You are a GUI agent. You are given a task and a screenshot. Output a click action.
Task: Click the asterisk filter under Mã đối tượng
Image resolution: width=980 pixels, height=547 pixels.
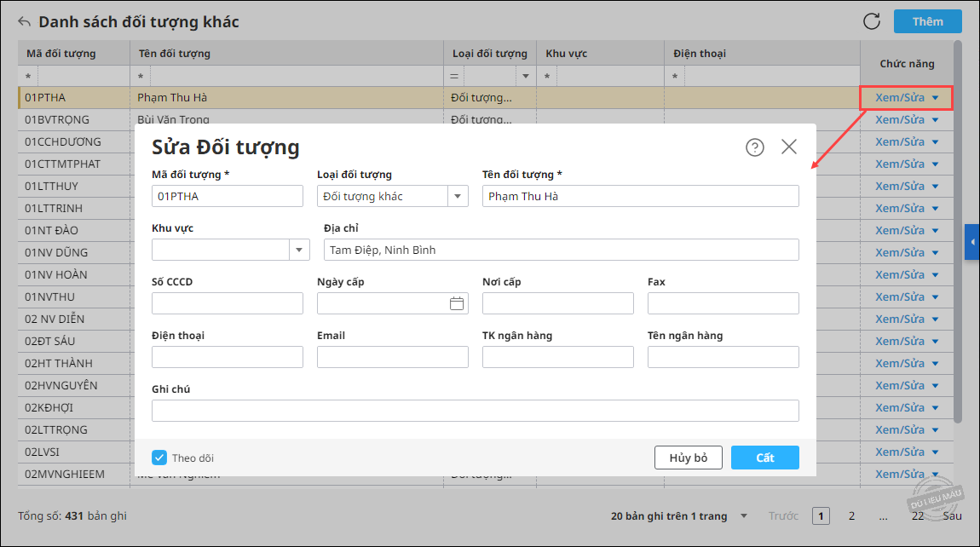coord(28,77)
